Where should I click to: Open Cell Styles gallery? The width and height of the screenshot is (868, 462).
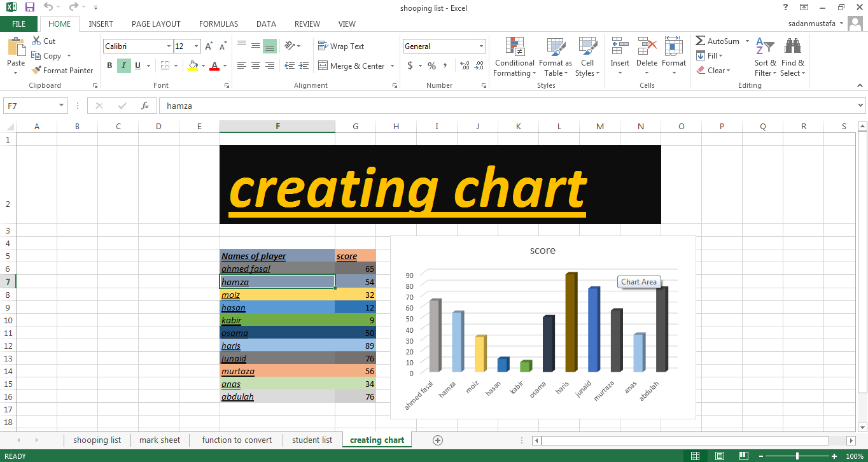pyautogui.click(x=587, y=57)
